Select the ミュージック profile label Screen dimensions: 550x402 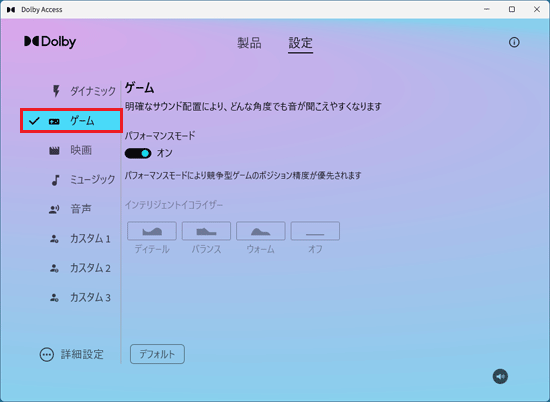pyautogui.click(x=93, y=180)
